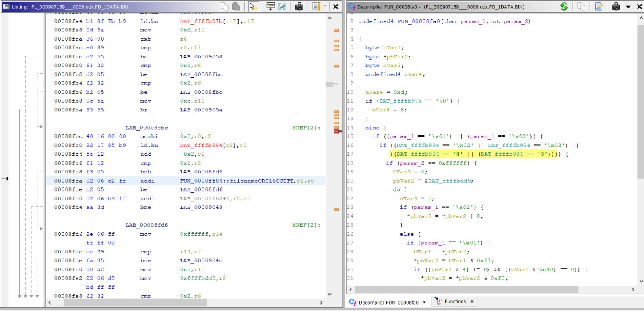The height and width of the screenshot is (311, 644).
Task: Copy the decompiler text with the copy icon
Action: pyautogui.click(x=581, y=6)
